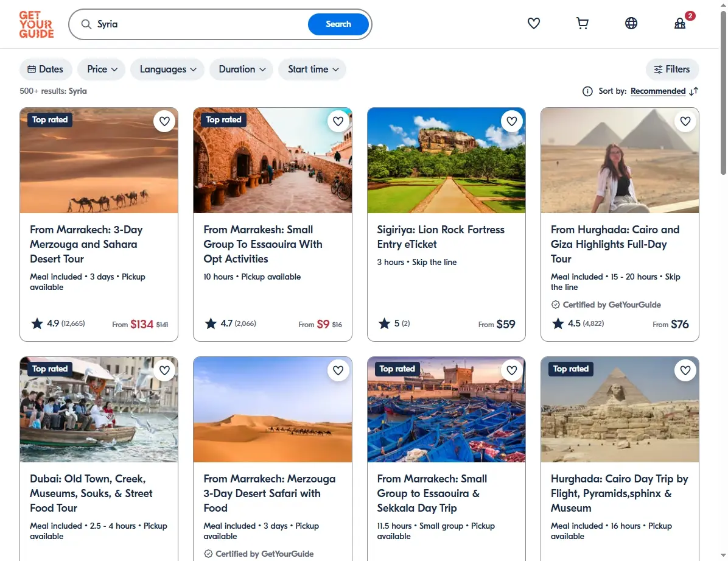The image size is (728, 561).
Task: Click the From $9 price
Action: (320, 324)
